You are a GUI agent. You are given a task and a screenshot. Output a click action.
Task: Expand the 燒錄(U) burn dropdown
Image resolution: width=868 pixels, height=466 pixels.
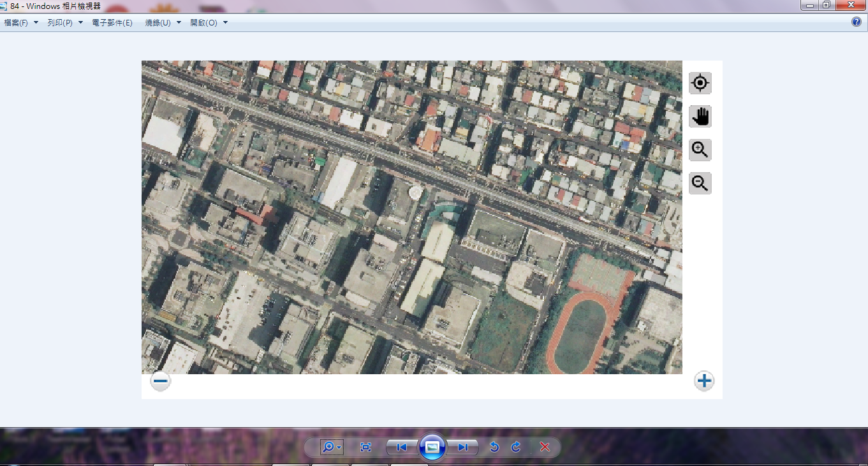[163, 23]
